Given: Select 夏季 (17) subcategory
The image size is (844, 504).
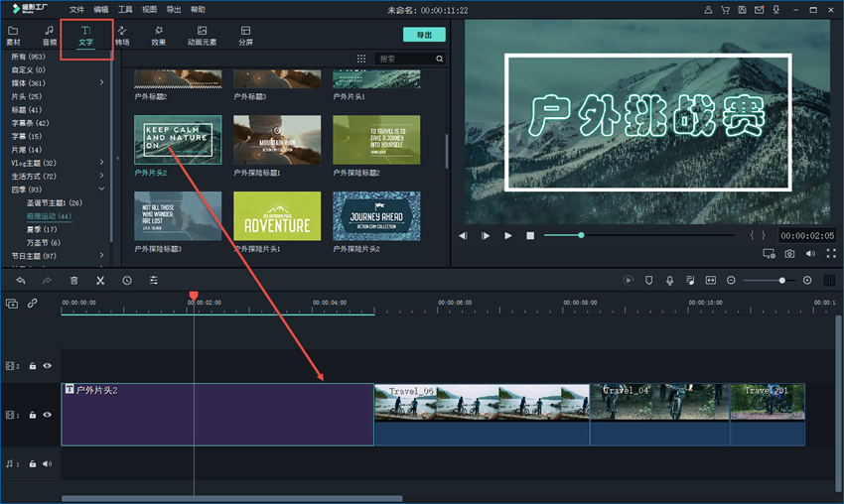Looking at the screenshot, I should [42, 229].
